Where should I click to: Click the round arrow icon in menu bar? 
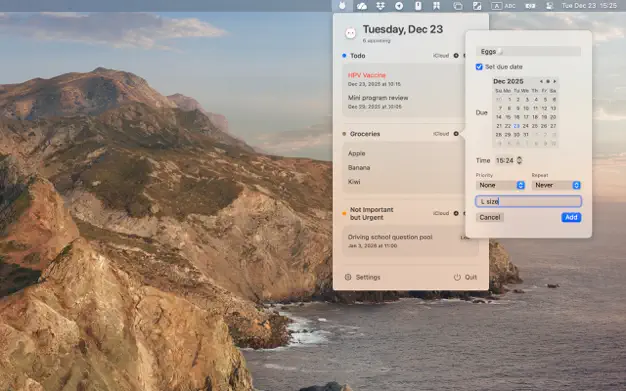pos(399,6)
